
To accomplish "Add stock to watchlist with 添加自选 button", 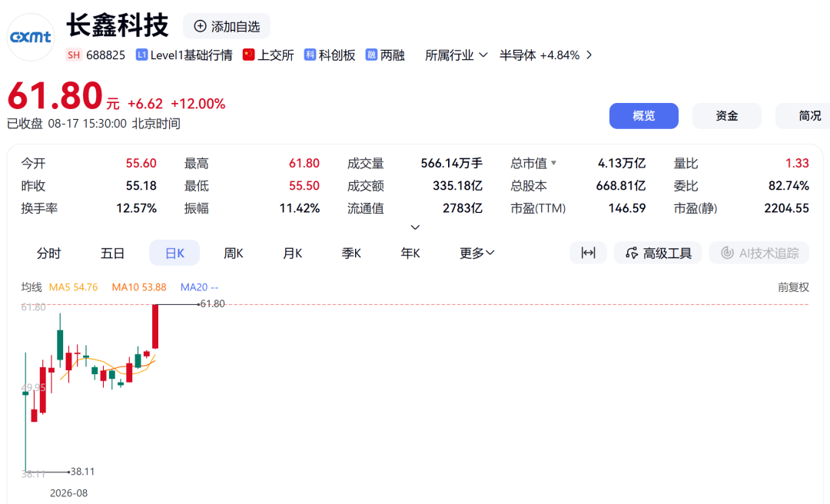I will coord(227,26).
